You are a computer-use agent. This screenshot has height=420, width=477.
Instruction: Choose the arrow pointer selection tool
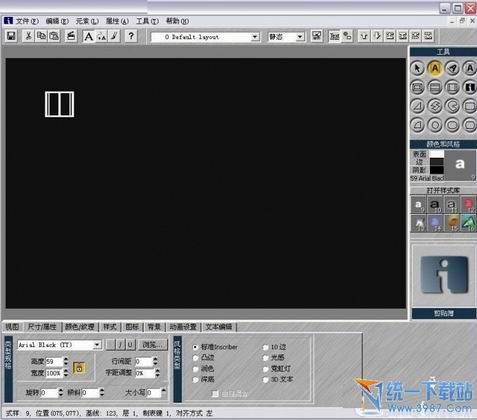point(417,68)
